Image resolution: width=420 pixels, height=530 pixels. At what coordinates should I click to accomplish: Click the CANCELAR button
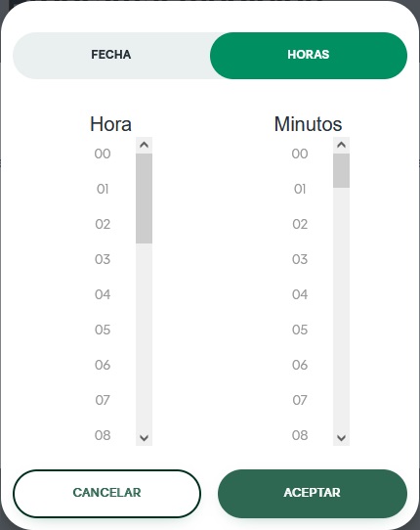(107, 494)
